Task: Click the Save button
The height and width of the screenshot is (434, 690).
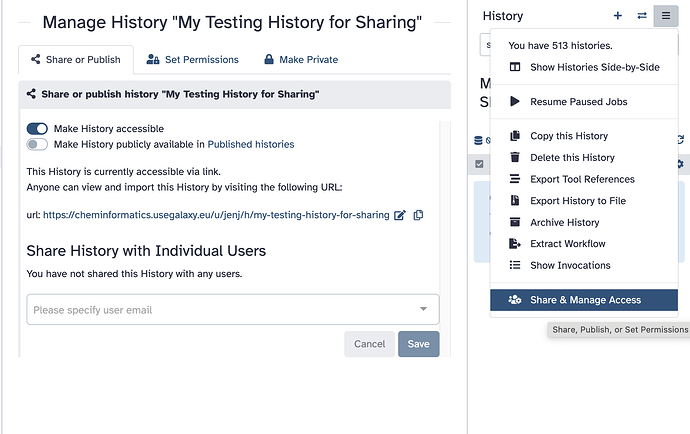Action: [x=418, y=344]
